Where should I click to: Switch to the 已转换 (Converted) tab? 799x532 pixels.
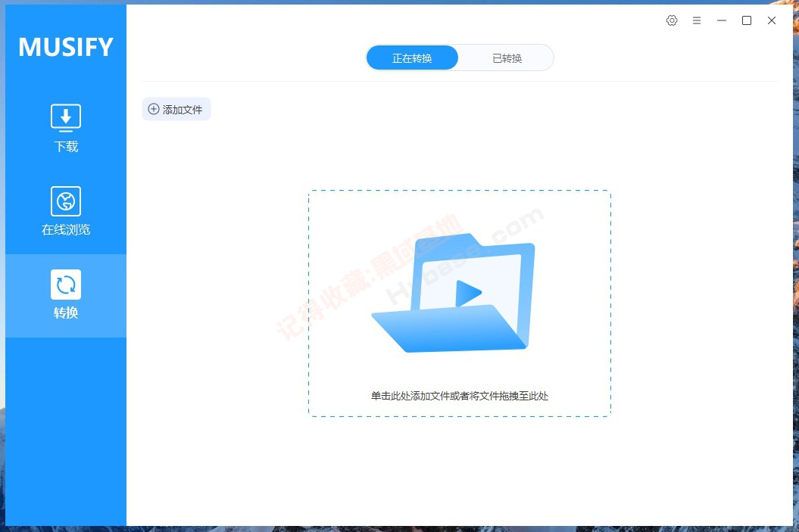pos(506,57)
